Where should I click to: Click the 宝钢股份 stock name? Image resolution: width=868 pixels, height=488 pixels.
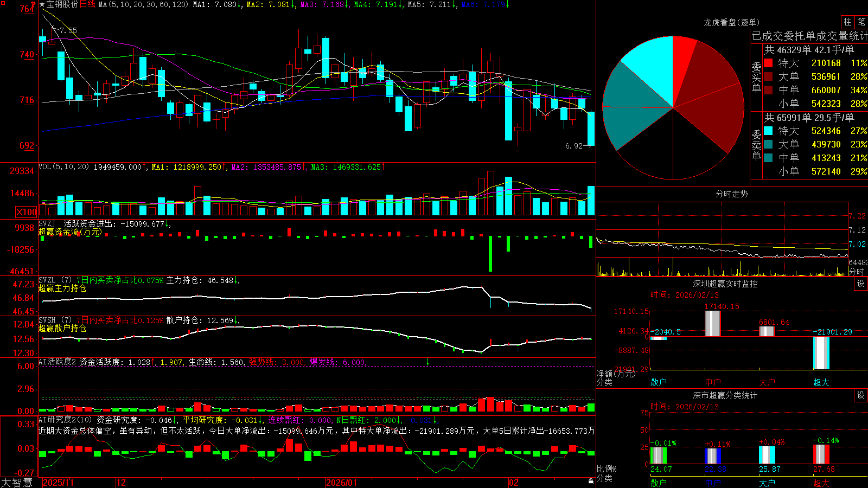click(x=62, y=4)
